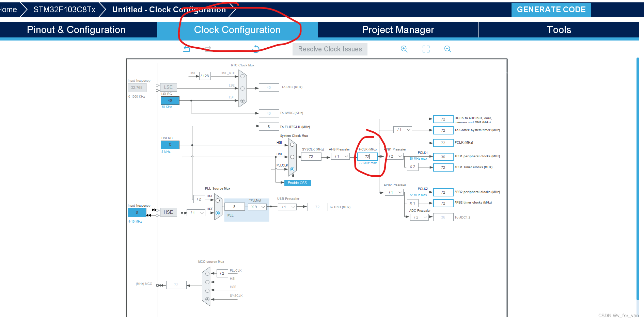Click LSE input frequency 32.768 field

(x=137, y=87)
